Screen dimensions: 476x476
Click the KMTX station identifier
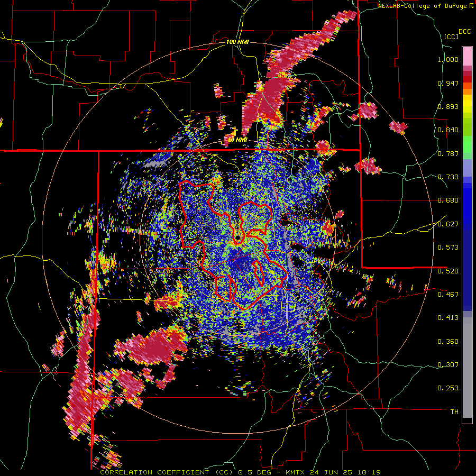[x=296, y=472]
